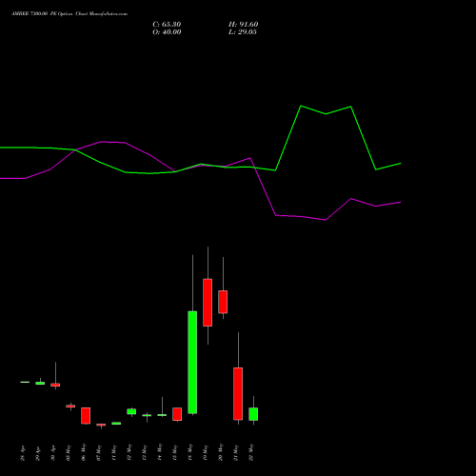
Task: Select the red candlestick above 20 May
Action: pyautogui.click(x=223, y=302)
